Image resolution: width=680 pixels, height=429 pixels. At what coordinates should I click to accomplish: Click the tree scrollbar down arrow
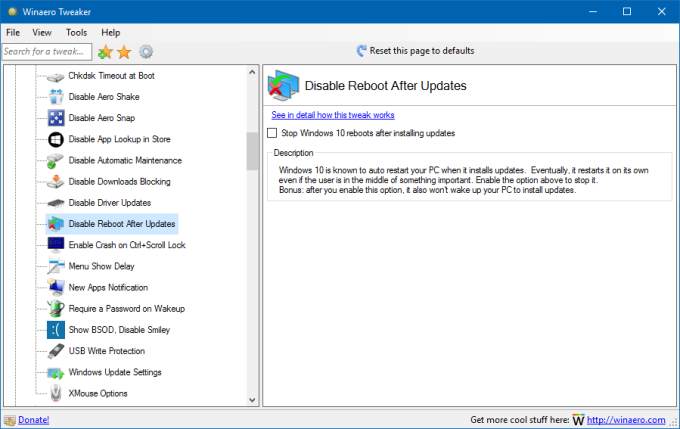(x=252, y=400)
